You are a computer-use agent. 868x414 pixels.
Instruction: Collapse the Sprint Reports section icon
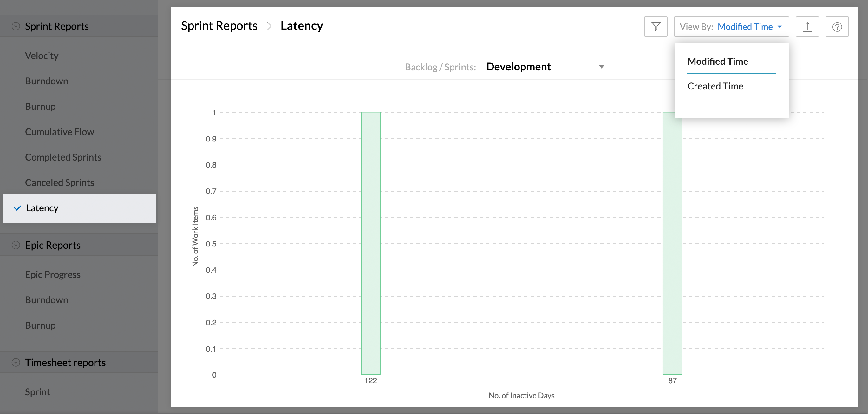click(x=16, y=26)
